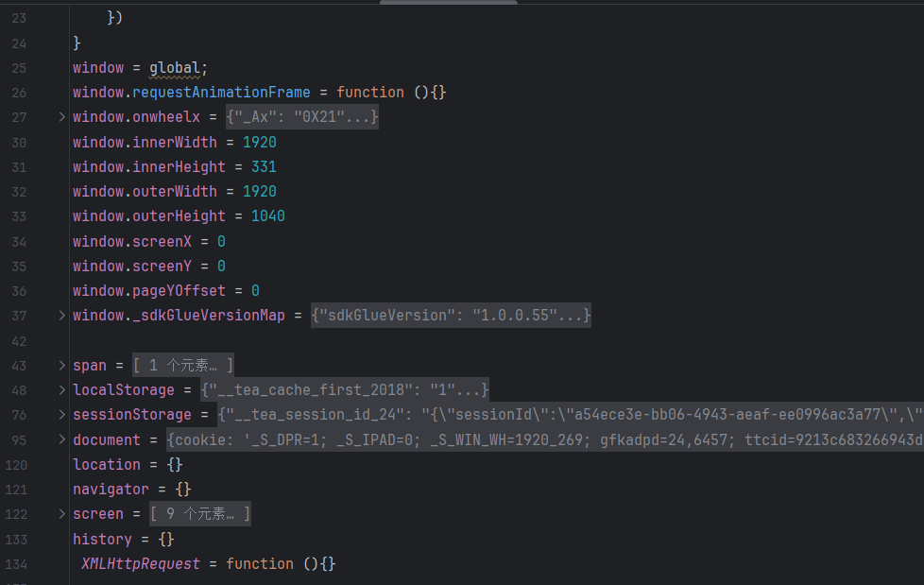Click the document variable name
This screenshot has height=585, width=924.
coord(107,439)
